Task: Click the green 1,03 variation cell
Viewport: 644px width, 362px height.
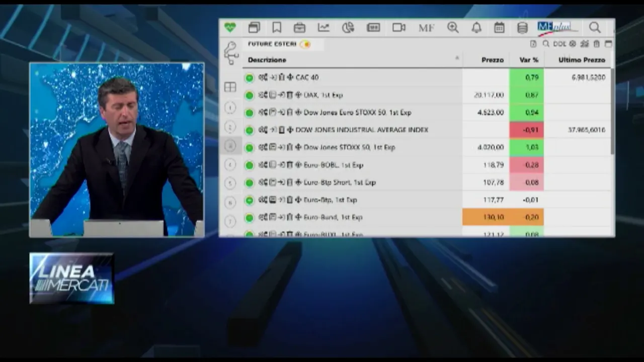Action: pyautogui.click(x=527, y=147)
